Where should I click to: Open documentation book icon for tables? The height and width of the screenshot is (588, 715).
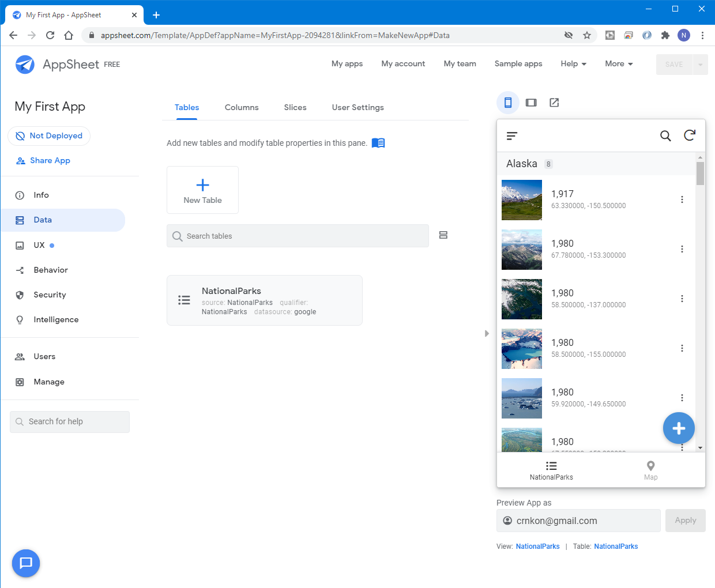point(378,143)
